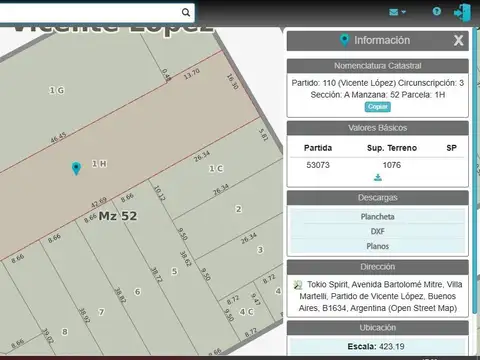
Task: Click the Dirección section header
Action: point(378,267)
